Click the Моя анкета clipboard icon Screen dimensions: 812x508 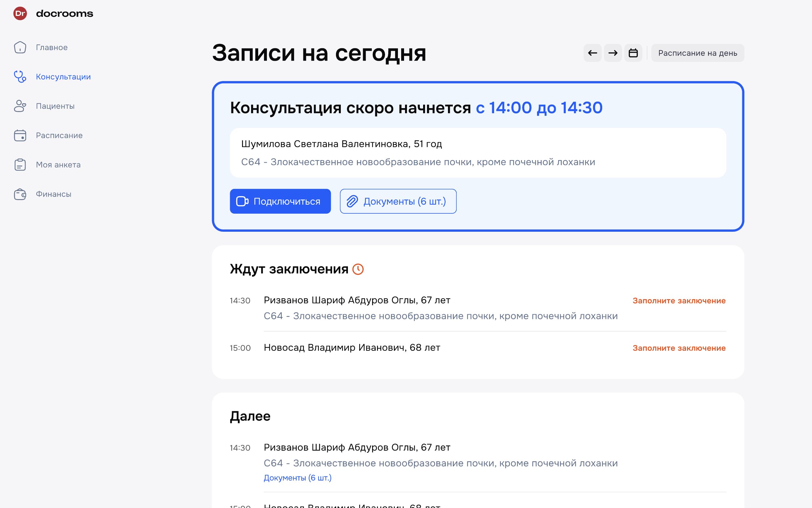point(20,165)
